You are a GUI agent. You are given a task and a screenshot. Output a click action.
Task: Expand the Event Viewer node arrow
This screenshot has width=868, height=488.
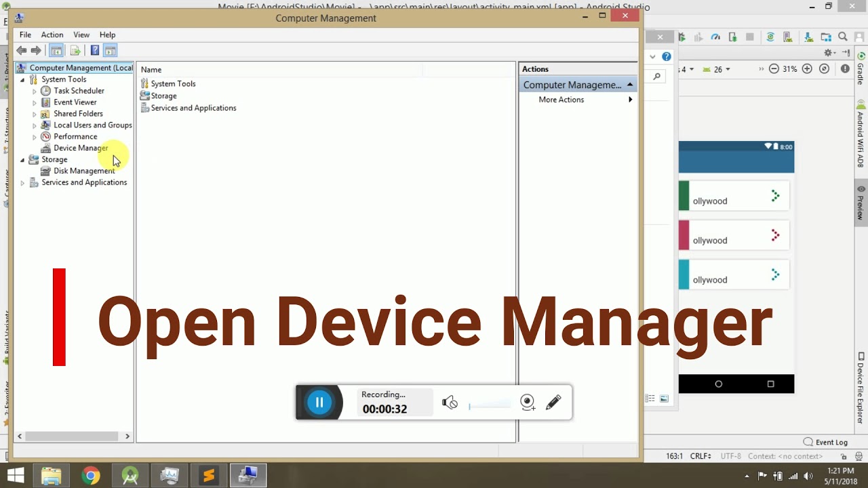pos(35,103)
